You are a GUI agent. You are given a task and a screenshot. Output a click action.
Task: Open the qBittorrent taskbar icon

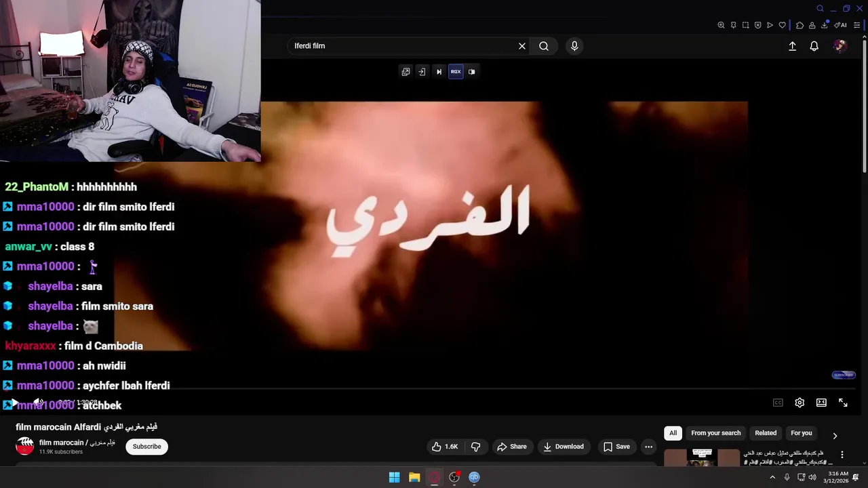474,477
